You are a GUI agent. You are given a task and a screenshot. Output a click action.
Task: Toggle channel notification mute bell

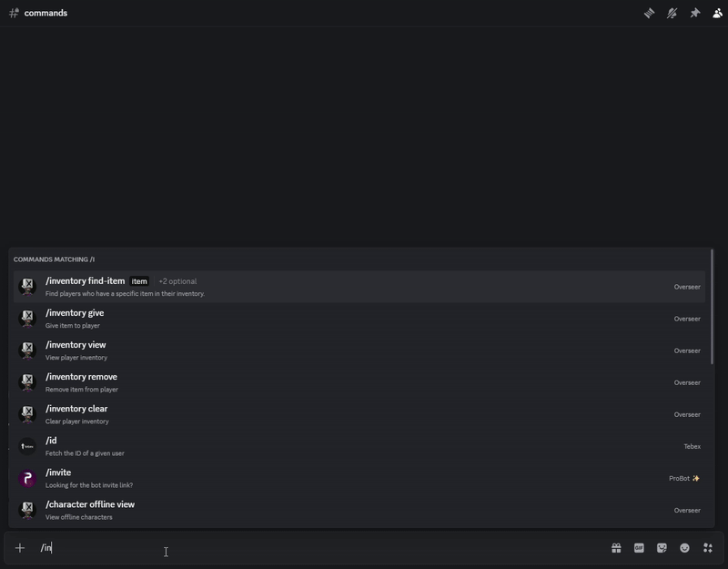[x=672, y=14]
